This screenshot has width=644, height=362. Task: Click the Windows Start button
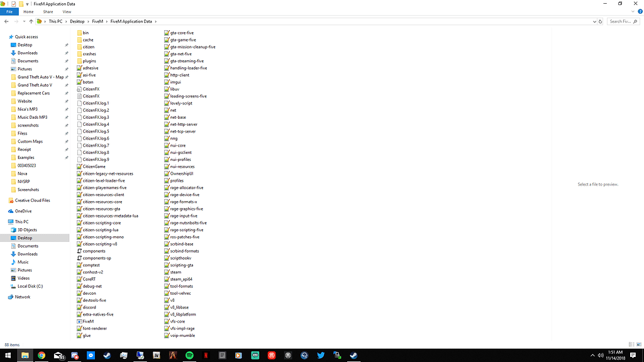point(8,356)
